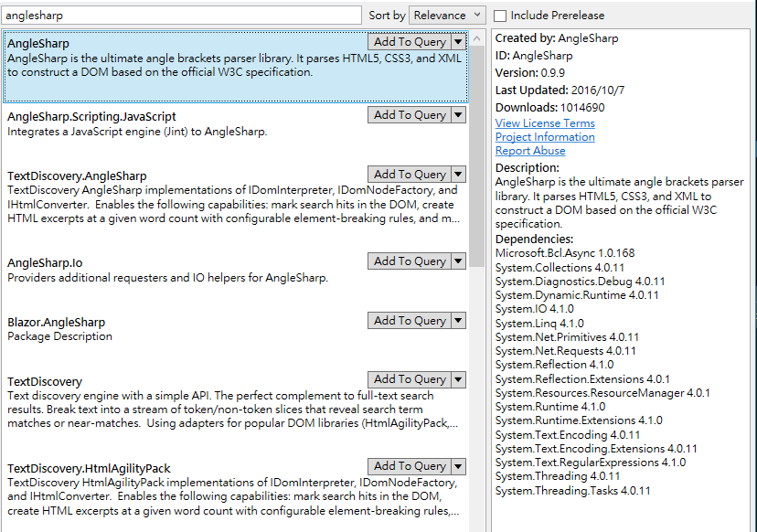Screen dimensions: 757x532
Task: Expand the AngleSharp.Scripting.JavaScript Add To Query arrow
Action: (x=458, y=115)
